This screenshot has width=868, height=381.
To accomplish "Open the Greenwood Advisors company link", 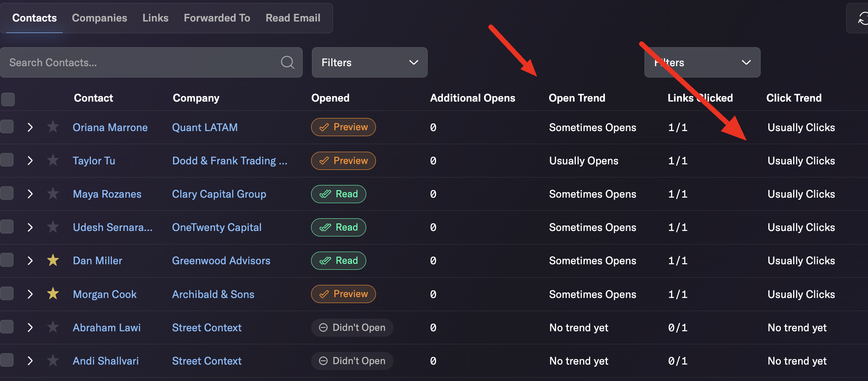I will click(221, 260).
